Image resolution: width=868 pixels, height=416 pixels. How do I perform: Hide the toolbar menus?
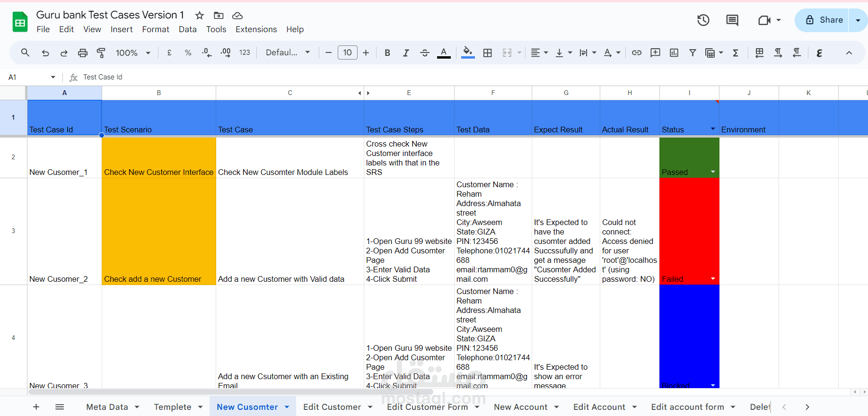pyautogui.click(x=849, y=52)
